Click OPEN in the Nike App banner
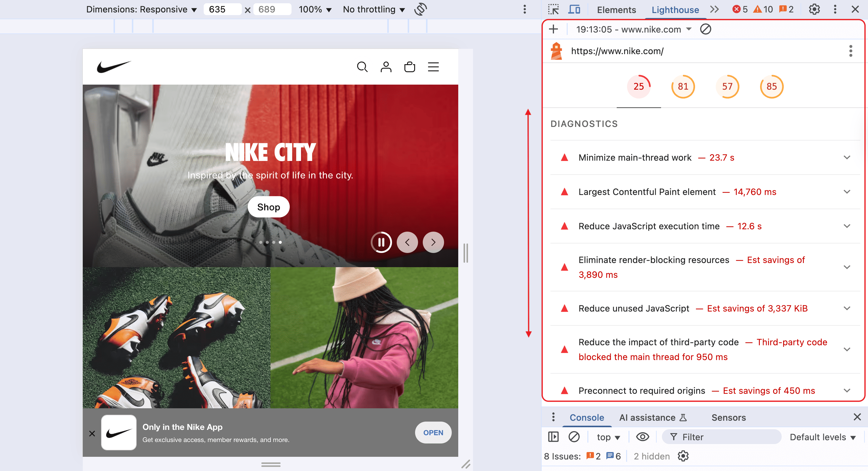Image resolution: width=868 pixels, height=471 pixels. click(433, 433)
